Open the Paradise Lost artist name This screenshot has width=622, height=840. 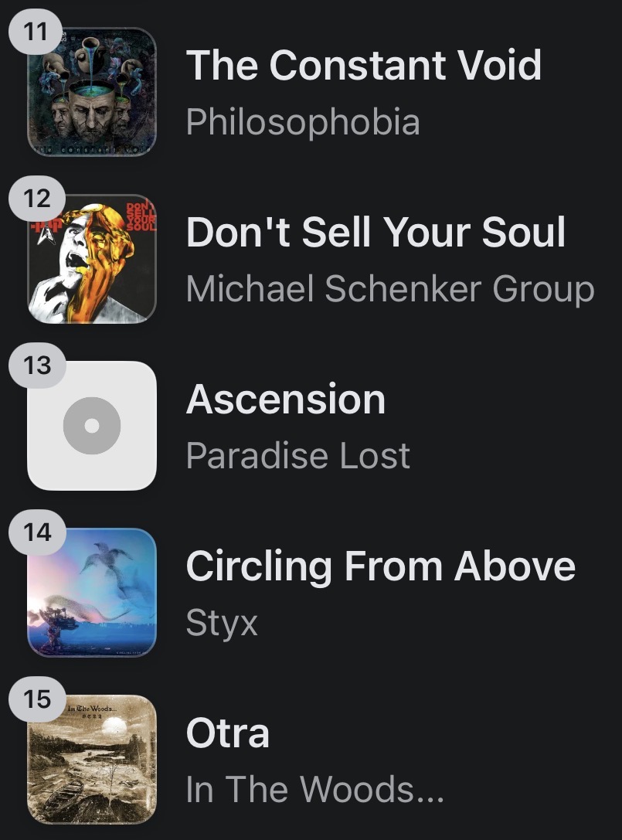[x=298, y=456]
